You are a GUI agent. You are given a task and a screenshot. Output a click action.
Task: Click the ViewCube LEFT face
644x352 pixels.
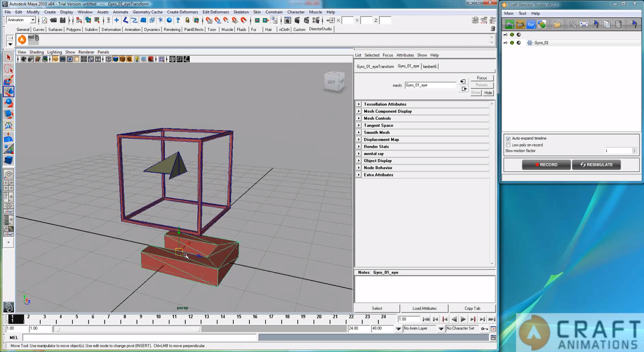click(x=331, y=82)
